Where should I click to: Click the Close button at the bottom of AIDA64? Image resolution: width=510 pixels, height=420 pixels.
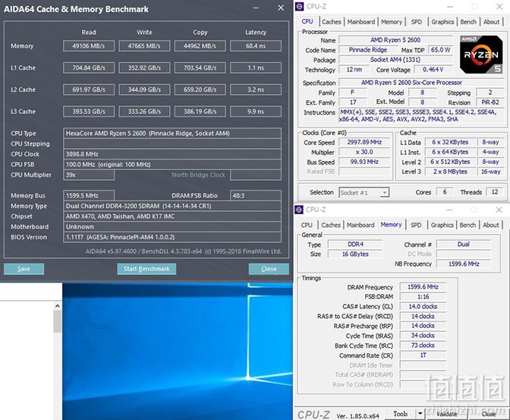point(269,269)
